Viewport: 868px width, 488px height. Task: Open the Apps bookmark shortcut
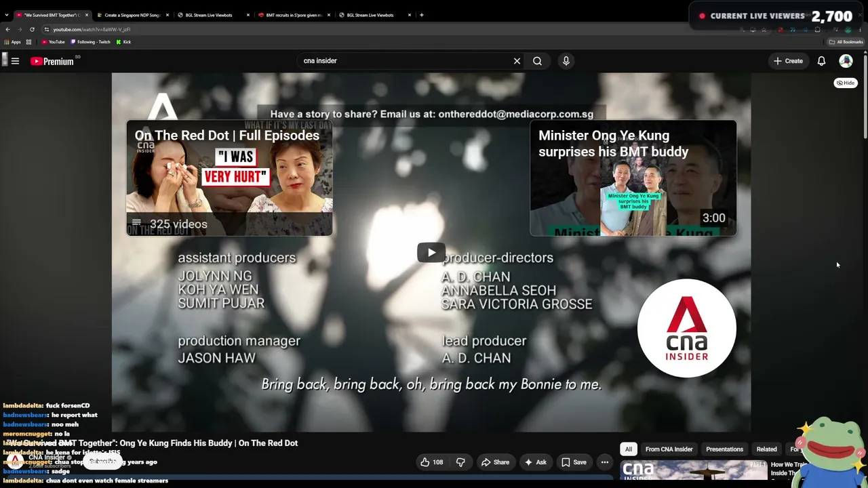click(13, 42)
